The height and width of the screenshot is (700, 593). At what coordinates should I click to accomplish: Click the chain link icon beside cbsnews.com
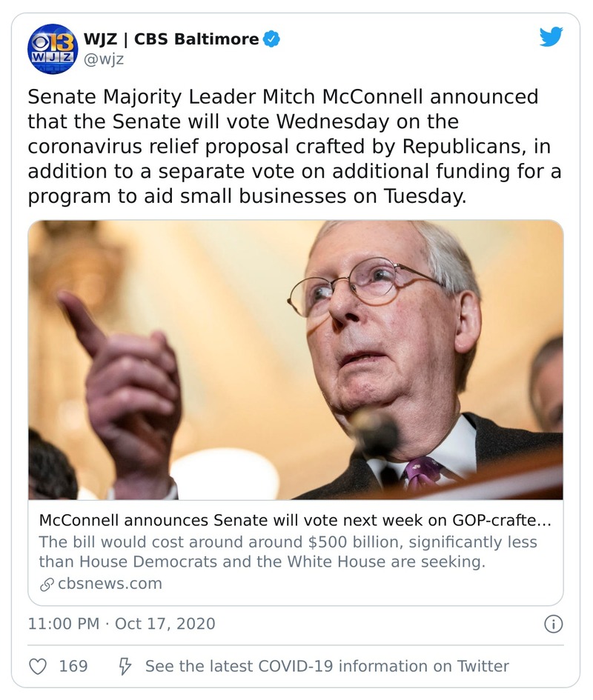point(46,584)
